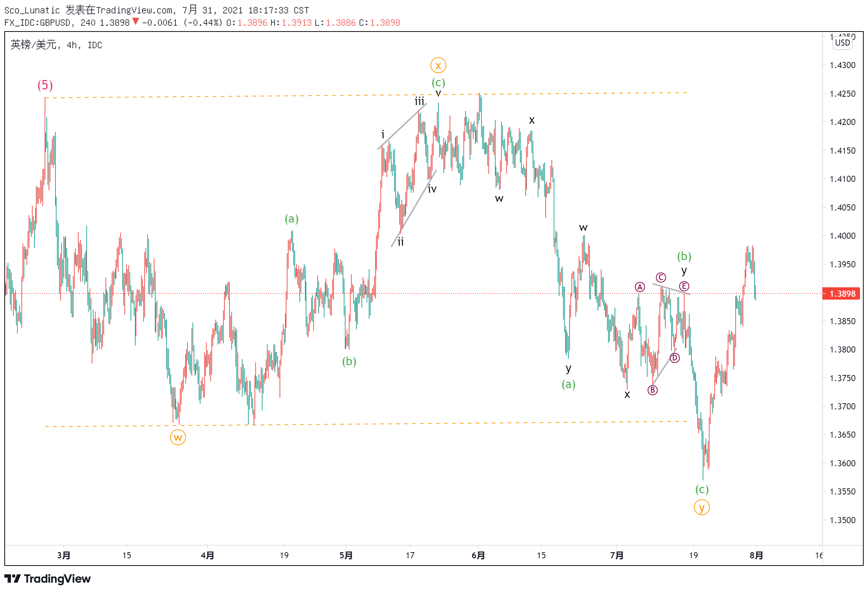Select the orange circled x wave label
The image size is (868, 592).
click(438, 66)
